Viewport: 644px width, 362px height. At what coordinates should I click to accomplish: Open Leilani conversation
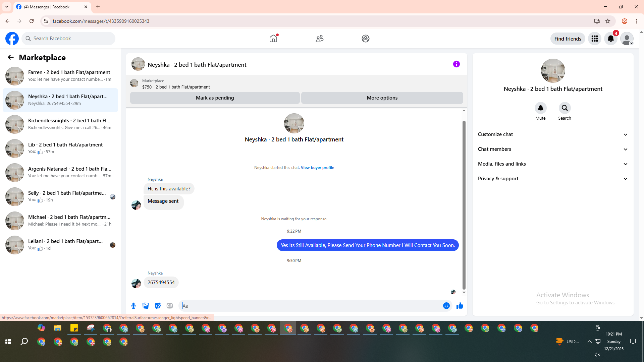click(60, 245)
